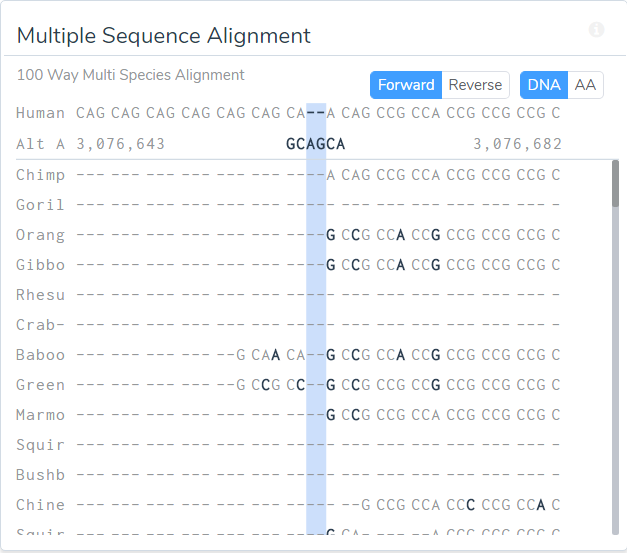Select the Gibbo species row label
This screenshot has width=627, height=553.
pyautogui.click(x=41, y=265)
